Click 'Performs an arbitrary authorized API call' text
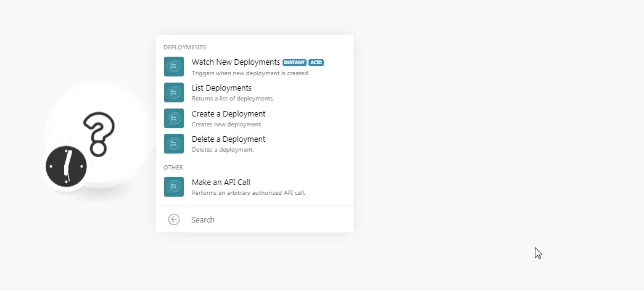This screenshot has width=644, height=291. tap(248, 192)
